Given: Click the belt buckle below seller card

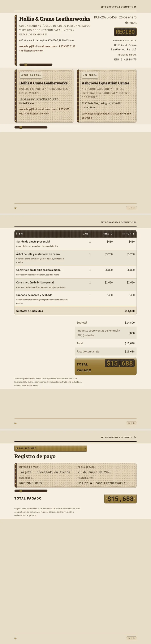Looking at the screenshot, I should [21, 127].
